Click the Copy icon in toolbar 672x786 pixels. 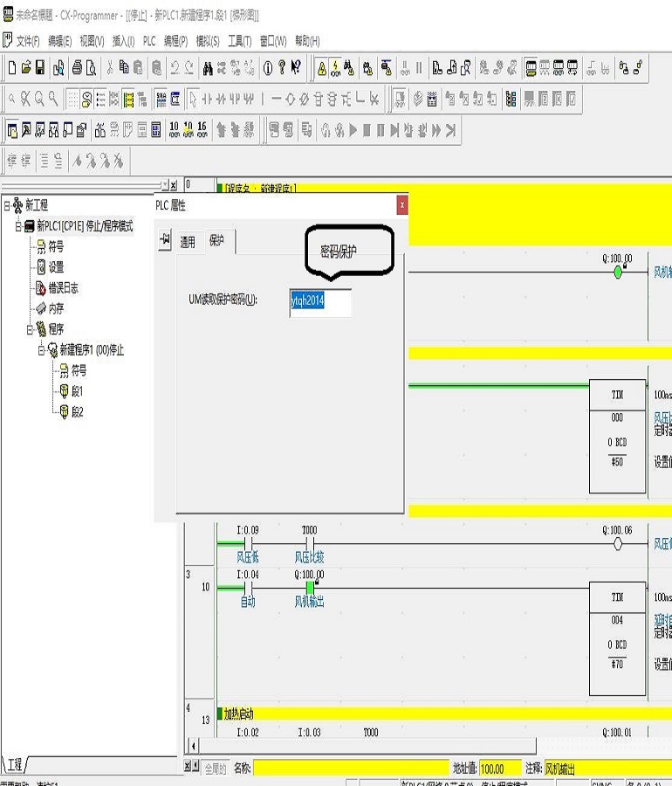(124, 67)
